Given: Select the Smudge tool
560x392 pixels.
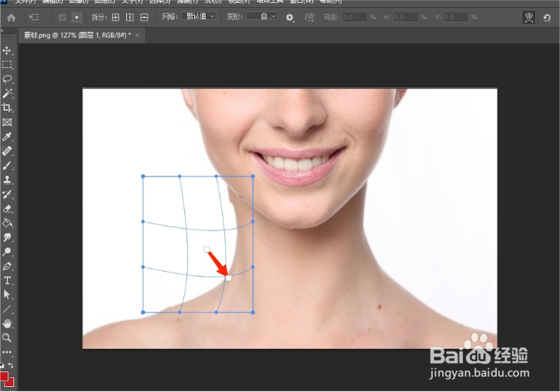Looking at the screenshot, I should point(7,237).
